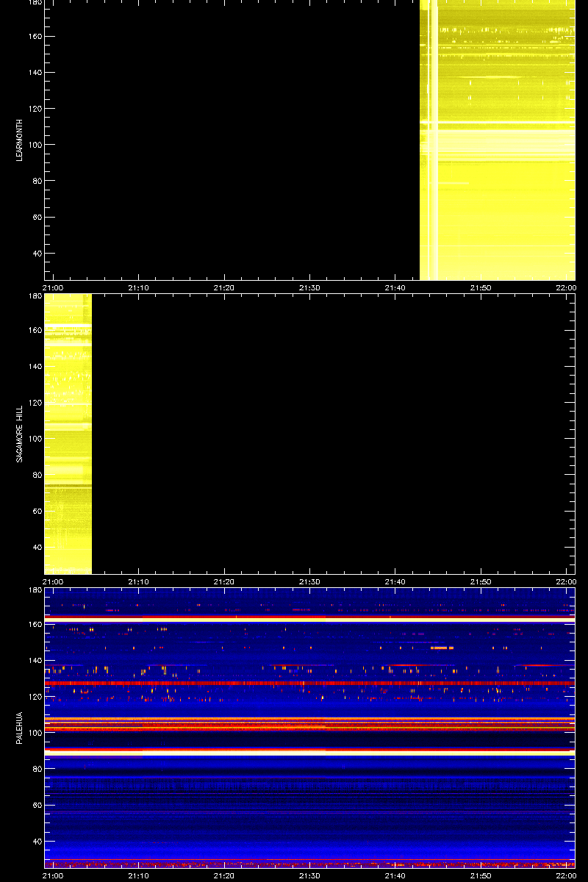Click the 21:30 label under the Sagamore Hill plot

pyautogui.click(x=309, y=581)
